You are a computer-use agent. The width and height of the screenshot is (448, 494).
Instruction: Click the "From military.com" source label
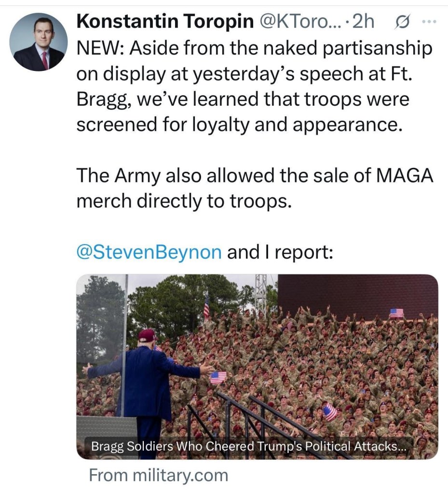pyautogui.click(x=158, y=476)
